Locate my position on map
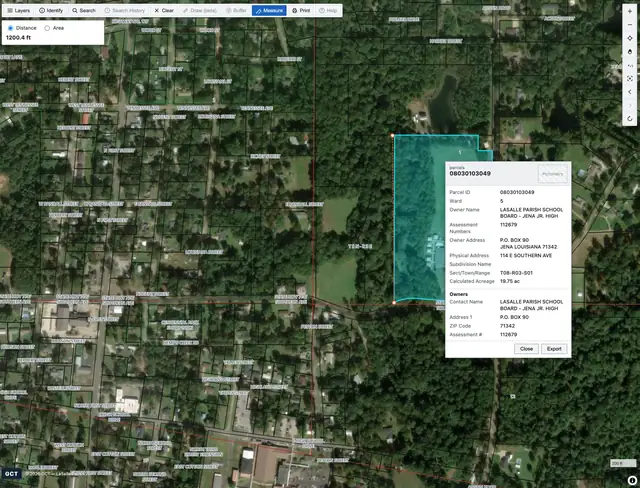Screen dimensions: 640x488 [x=630, y=38]
